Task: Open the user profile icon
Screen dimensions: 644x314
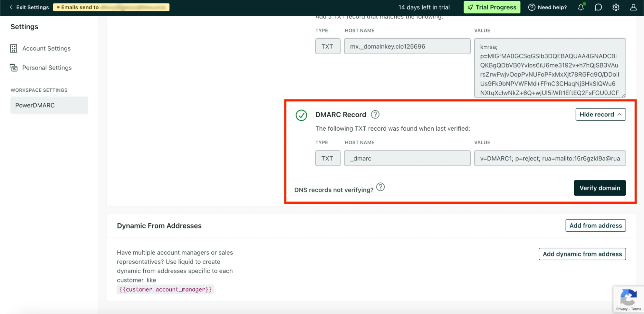Action: (633, 7)
